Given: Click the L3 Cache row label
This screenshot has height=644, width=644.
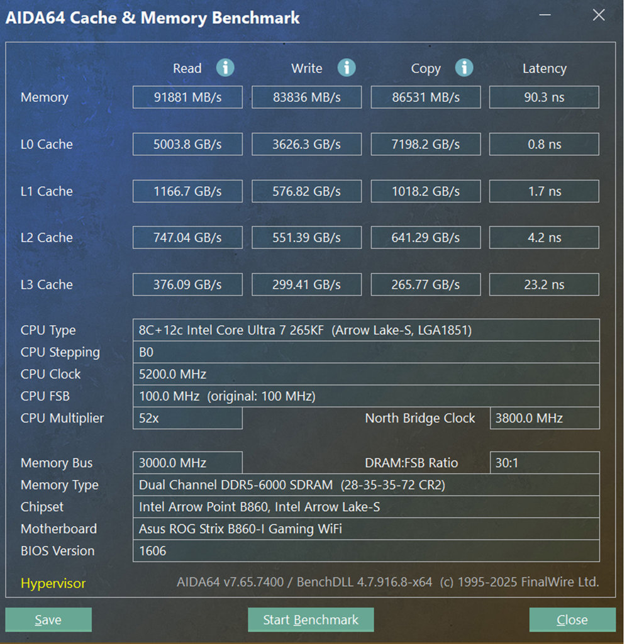Looking at the screenshot, I should click(x=47, y=284).
